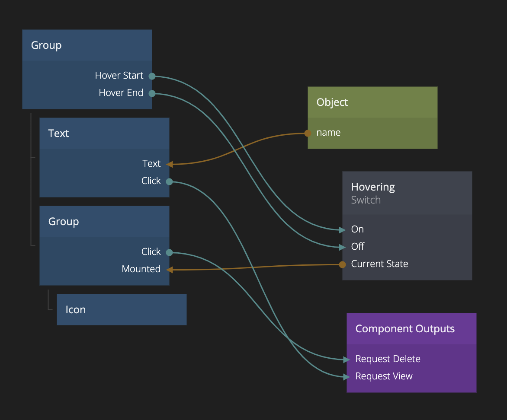
Task: Click the Hover End output port dot
Action: tap(152, 93)
